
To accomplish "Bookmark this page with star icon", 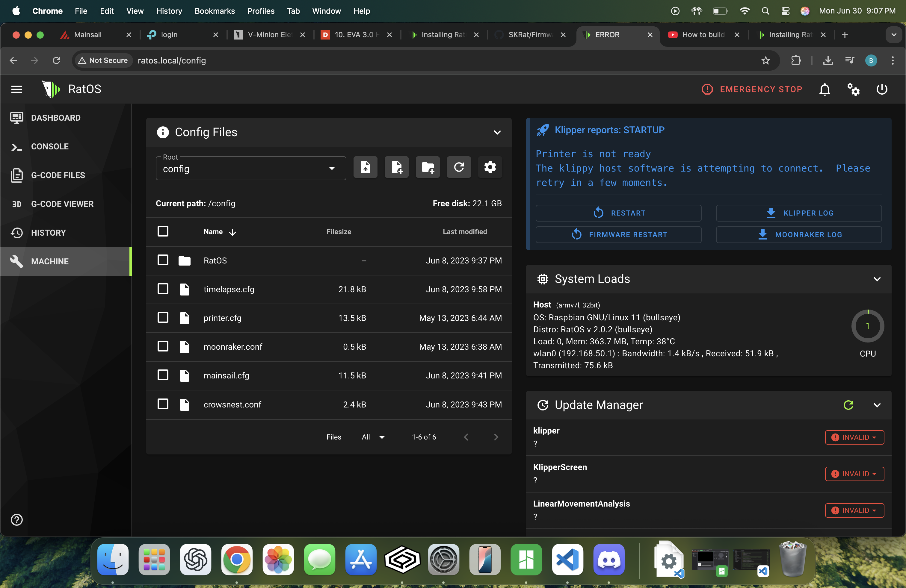I will [x=765, y=60].
